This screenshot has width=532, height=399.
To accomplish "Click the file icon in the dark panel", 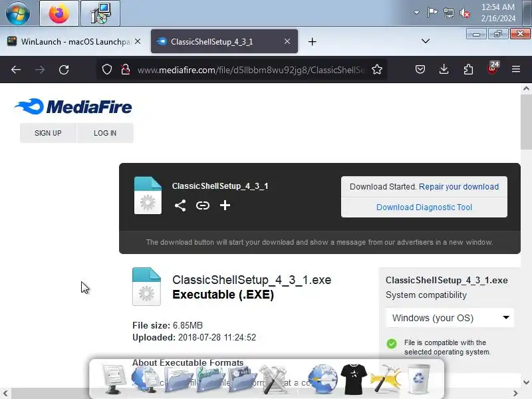I will click(x=148, y=196).
